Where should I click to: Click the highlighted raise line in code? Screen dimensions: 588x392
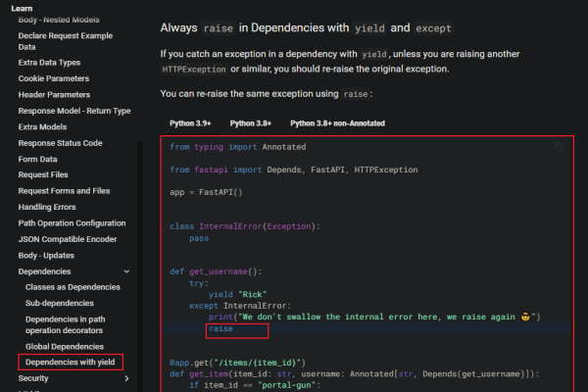221,332
